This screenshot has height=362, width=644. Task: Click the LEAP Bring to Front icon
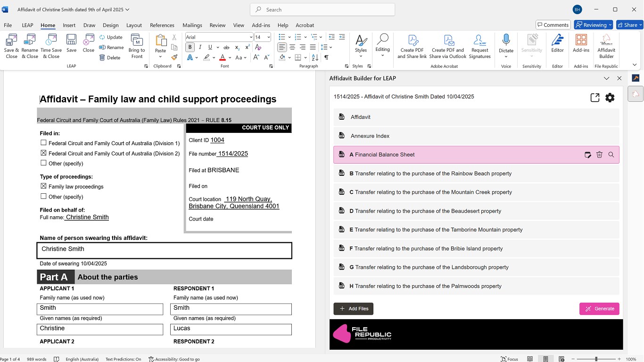coord(137,46)
